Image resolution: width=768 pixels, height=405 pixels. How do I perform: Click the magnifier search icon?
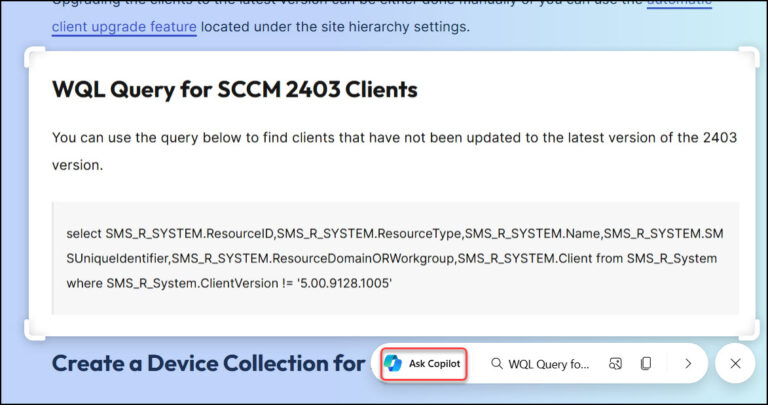tap(497, 363)
